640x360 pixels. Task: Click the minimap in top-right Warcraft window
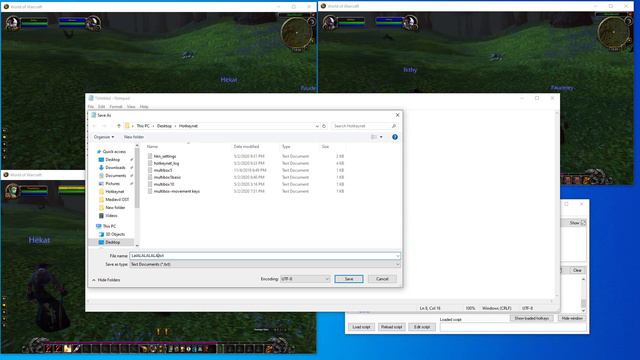tap(613, 32)
